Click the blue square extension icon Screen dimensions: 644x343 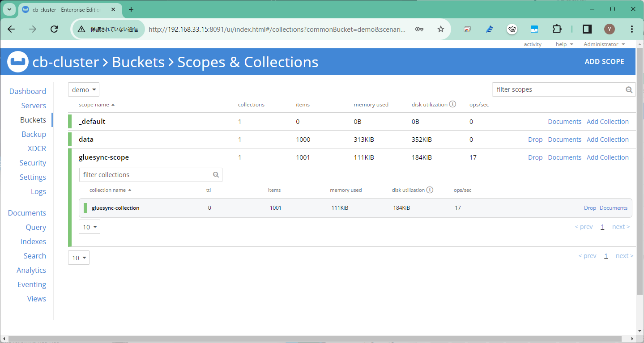[x=534, y=29]
